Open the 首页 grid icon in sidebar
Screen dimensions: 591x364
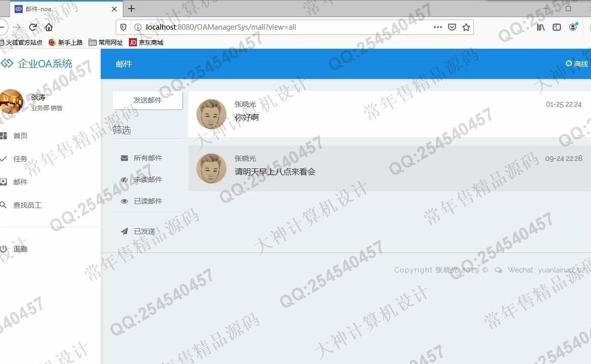pos(4,136)
